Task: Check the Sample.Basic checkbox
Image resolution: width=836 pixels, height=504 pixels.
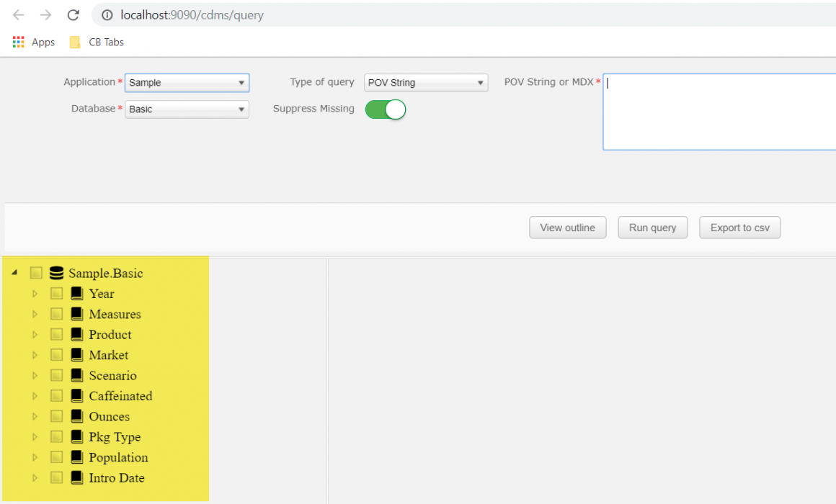Action: point(35,272)
